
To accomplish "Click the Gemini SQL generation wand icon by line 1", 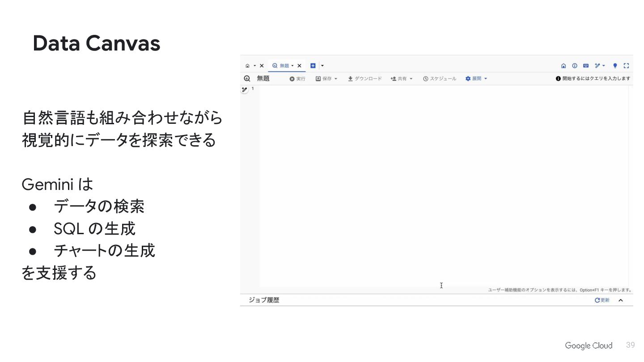I will [244, 90].
